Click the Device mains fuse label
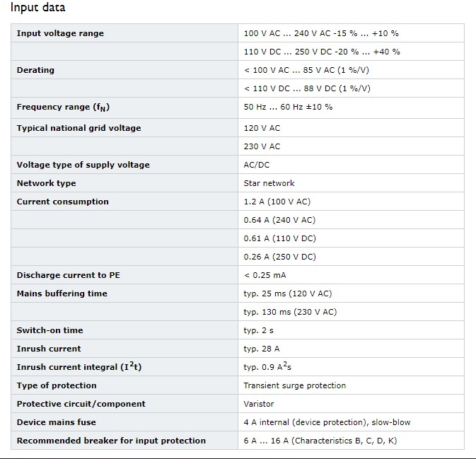Image resolution: width=476 pixels, height=459 pixels. coord(56,422)
